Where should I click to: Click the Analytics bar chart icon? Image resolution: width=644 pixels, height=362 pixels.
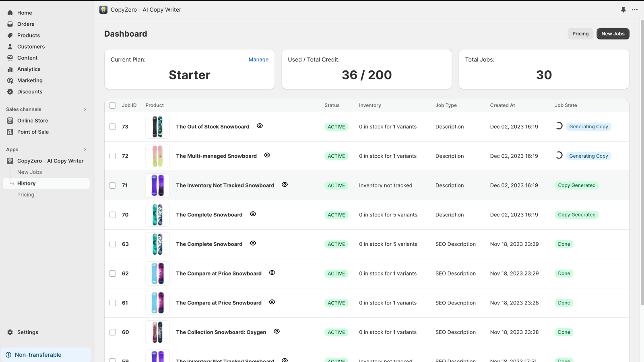click(x=10, y=69)
